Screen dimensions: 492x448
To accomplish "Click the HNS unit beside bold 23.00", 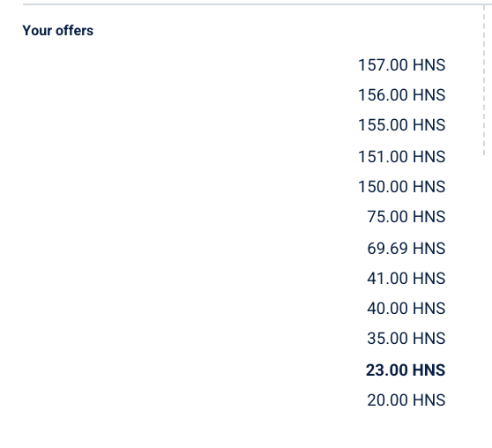I will [429, 370].
